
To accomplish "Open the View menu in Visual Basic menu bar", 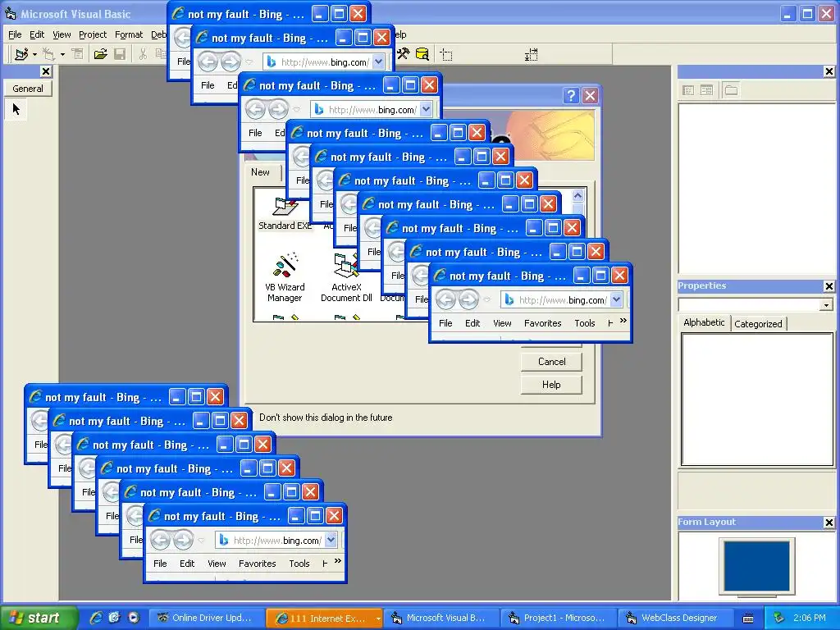I will (x=62, y=34).
